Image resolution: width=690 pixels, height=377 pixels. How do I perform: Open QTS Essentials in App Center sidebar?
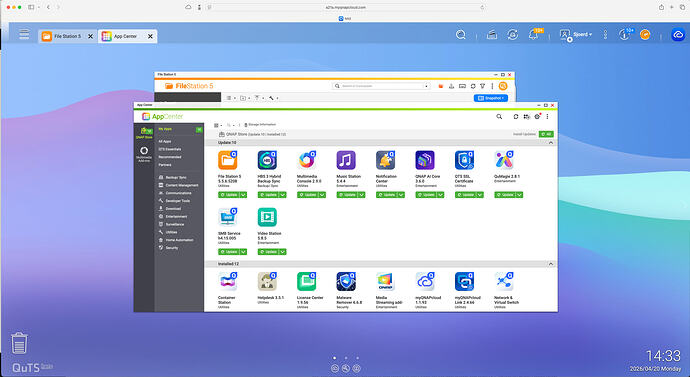pyautogui.click(x=169, y=149)
